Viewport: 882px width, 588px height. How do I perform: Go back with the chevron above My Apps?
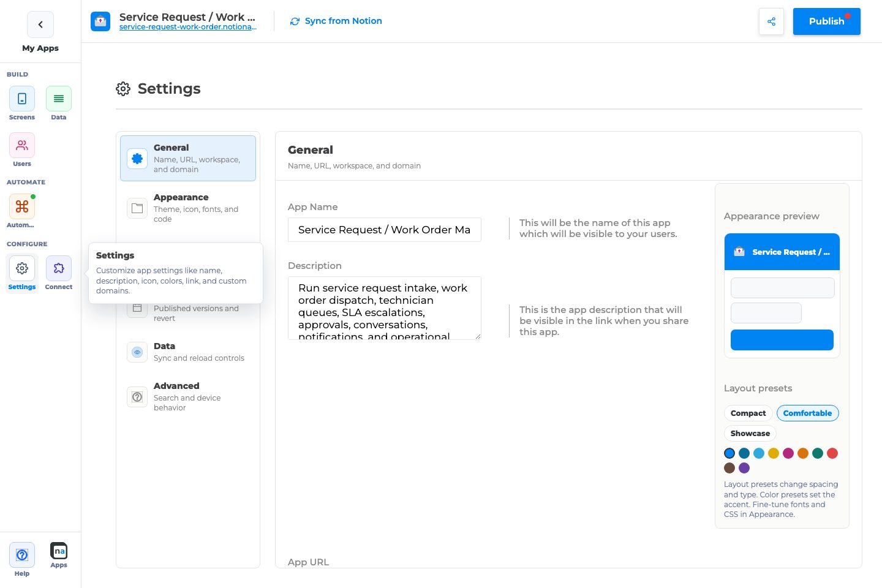[40, 24]
